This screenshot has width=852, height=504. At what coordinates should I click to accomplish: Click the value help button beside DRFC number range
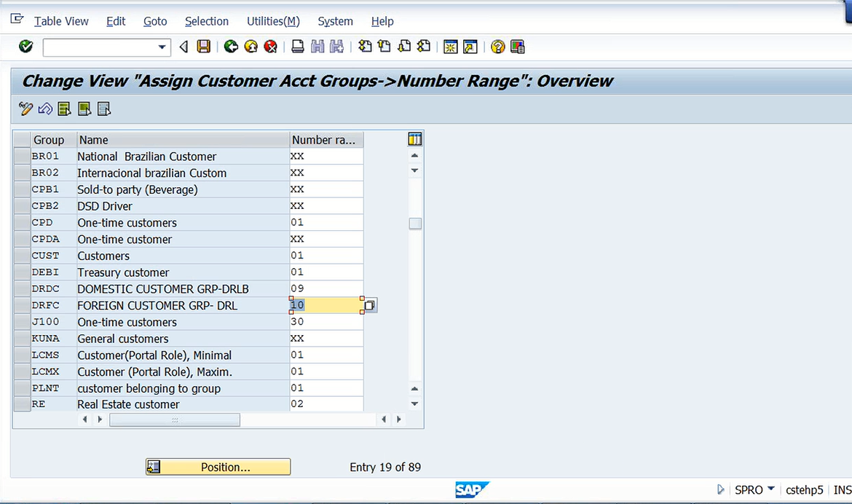tap(369, 306)
